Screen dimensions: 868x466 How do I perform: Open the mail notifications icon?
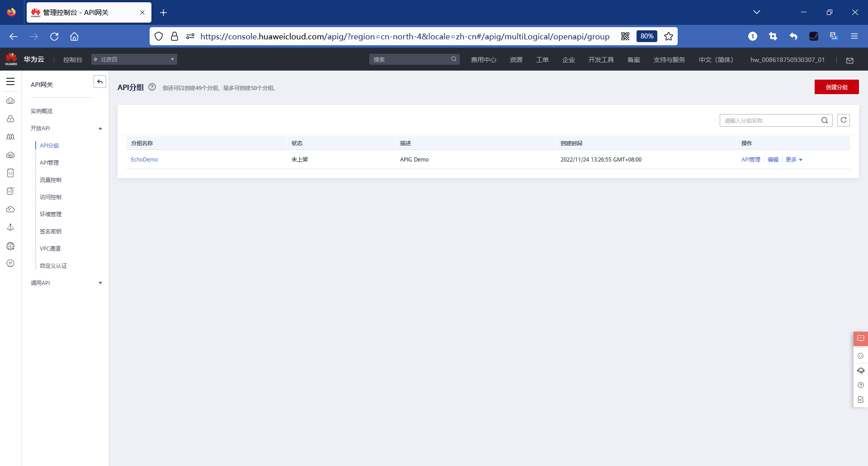pyautogui.click(x=850, y=60)
